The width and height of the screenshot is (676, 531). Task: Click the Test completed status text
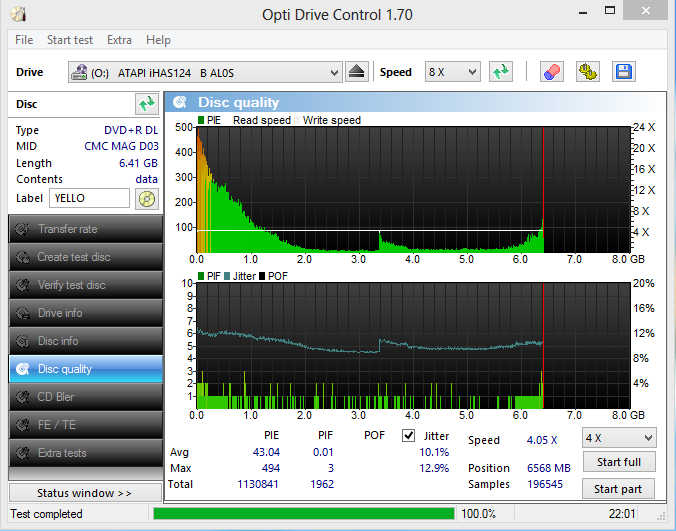47,514
